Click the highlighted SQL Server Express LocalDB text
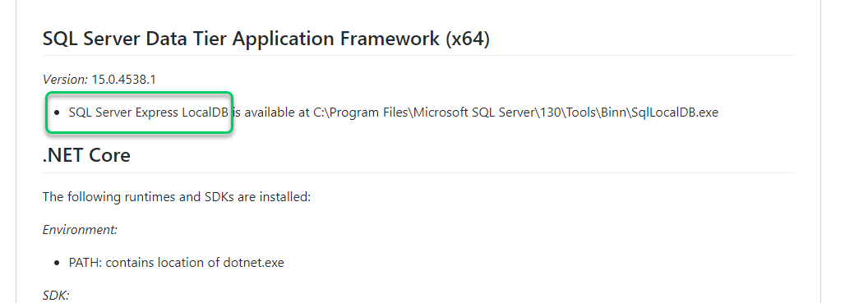Viewport: 868px width, 303px height. [149, 112]
